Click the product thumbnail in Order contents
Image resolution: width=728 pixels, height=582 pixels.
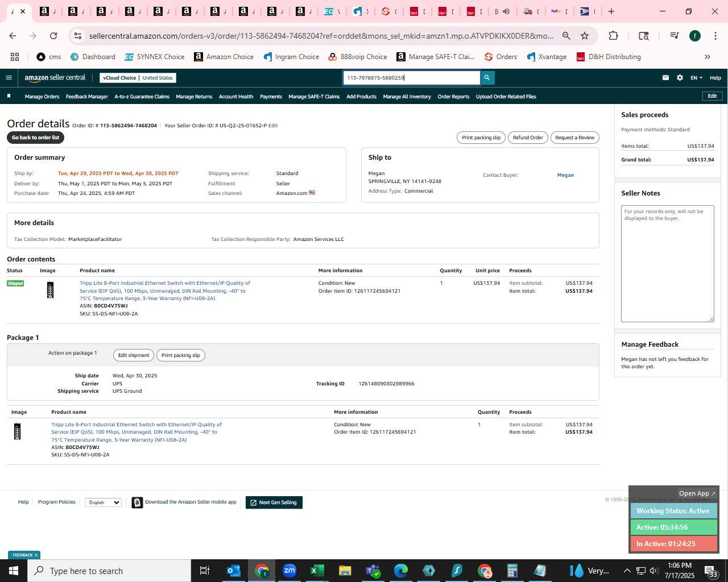coord(50,290)
